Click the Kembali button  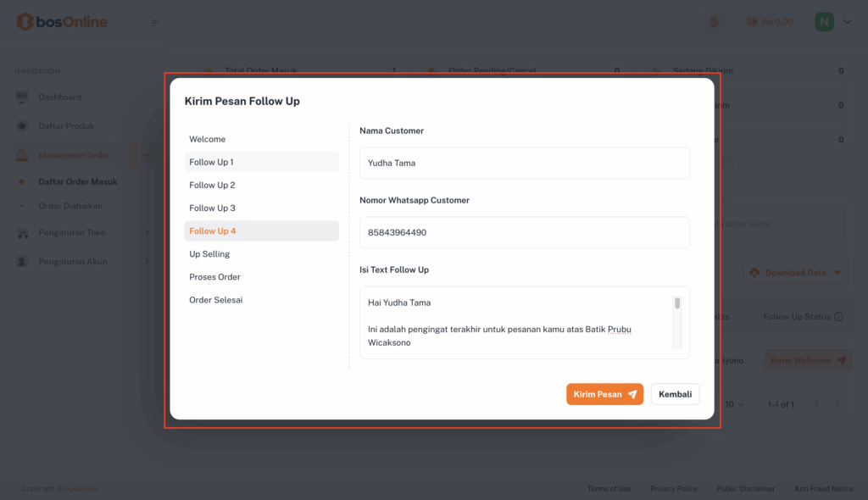tap(675, 394)
